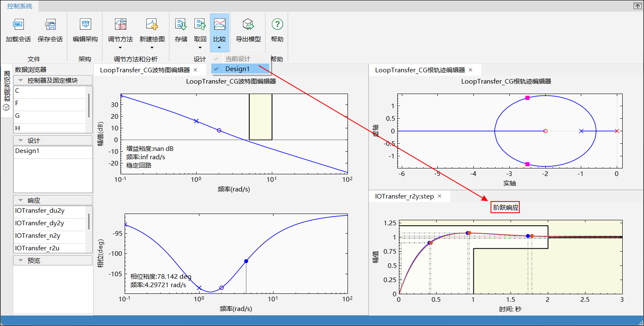Toggle 当前设计 option in compare dropdown

click(238, 59)
